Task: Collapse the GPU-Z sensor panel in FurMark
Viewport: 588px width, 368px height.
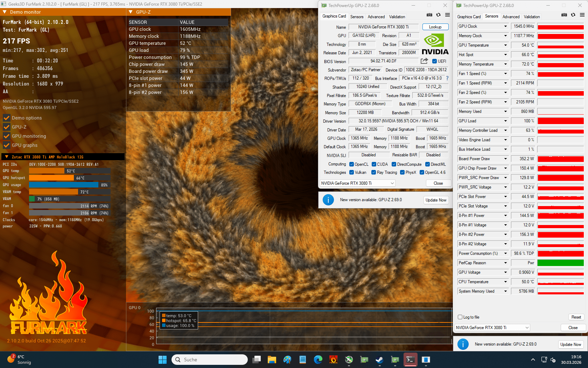Action: (131, 12)
